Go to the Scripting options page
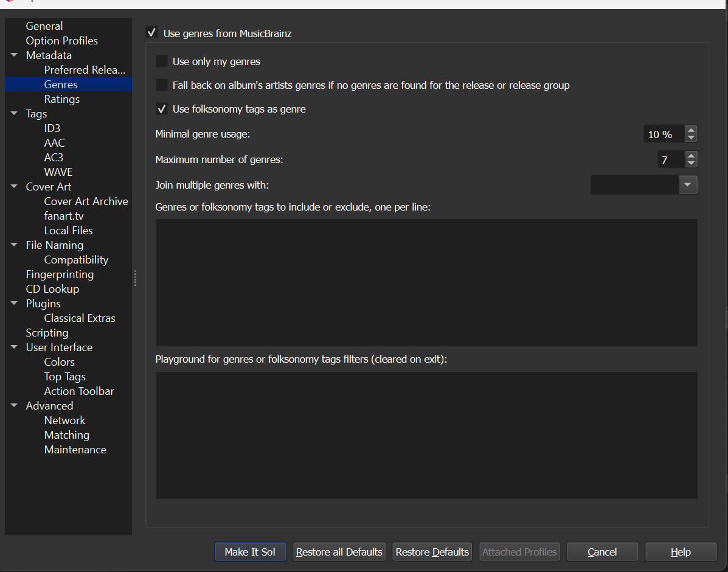728x572 pixels. [x=47, y=333]
